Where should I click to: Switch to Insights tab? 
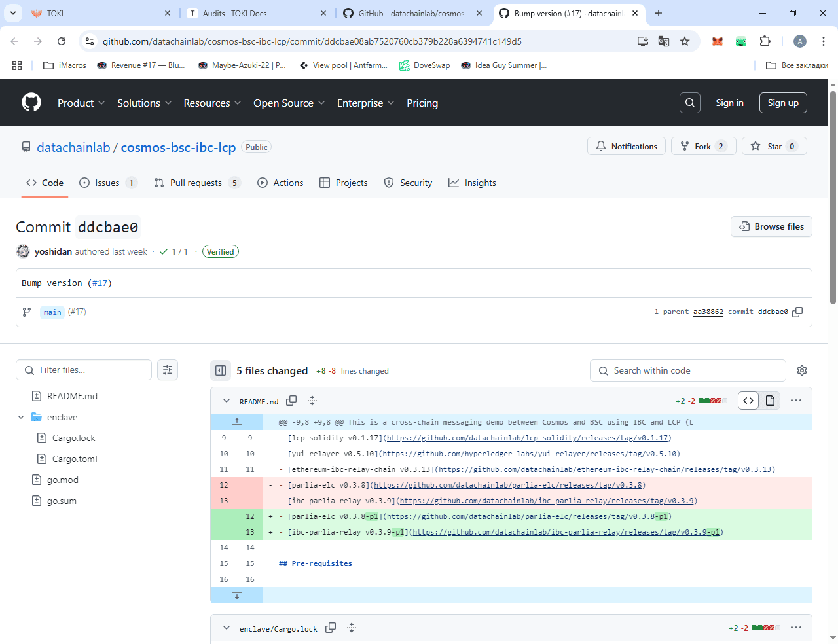[472, 183]
